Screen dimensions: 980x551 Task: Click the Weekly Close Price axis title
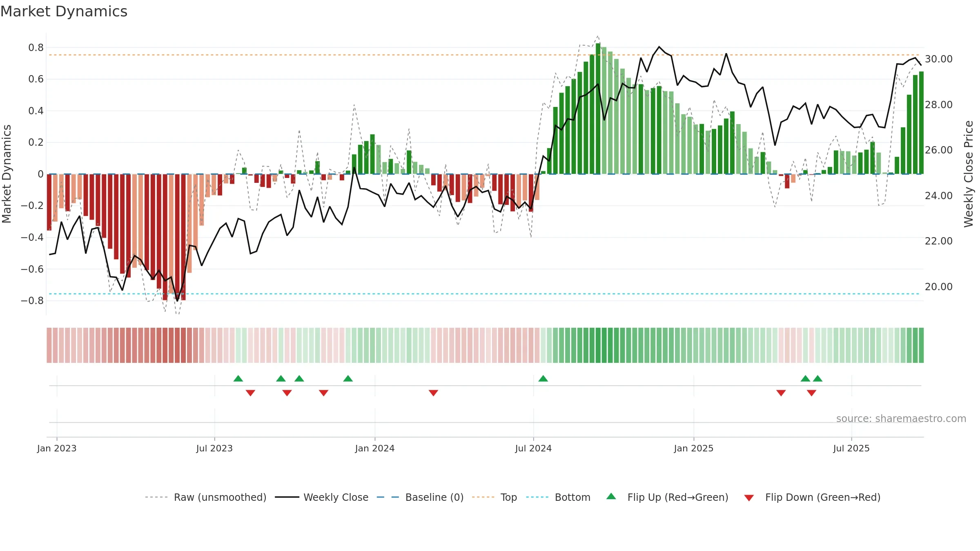click(969, 174)
